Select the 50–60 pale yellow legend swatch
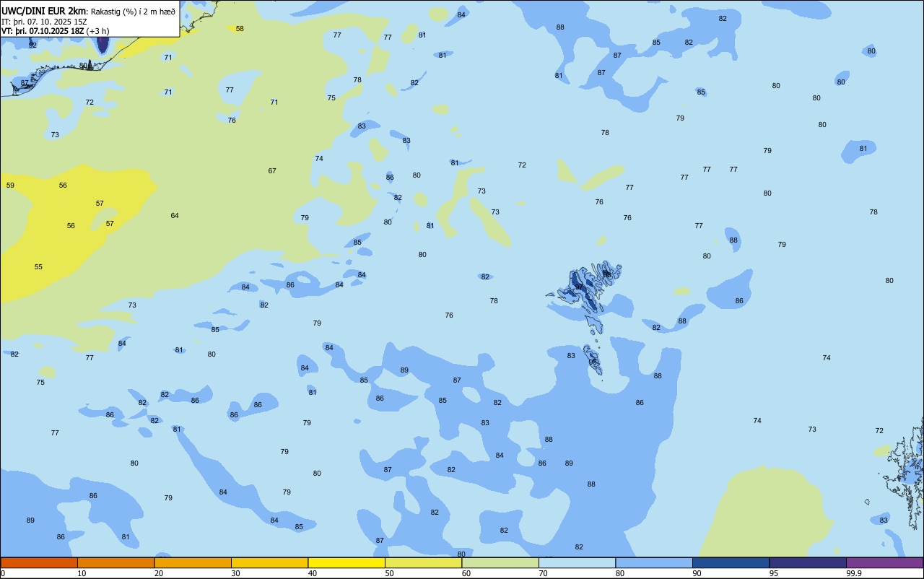 (x=423, y=562)
